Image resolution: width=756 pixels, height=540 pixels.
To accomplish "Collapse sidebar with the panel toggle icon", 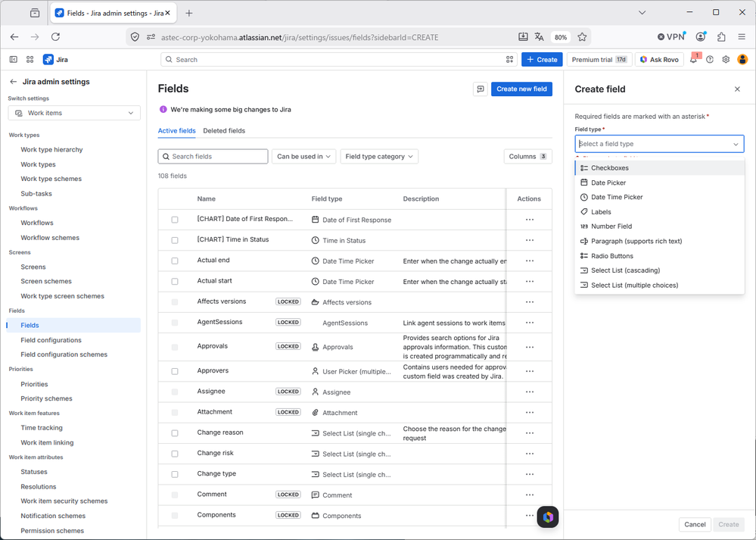I will click(x=14, y=60).
